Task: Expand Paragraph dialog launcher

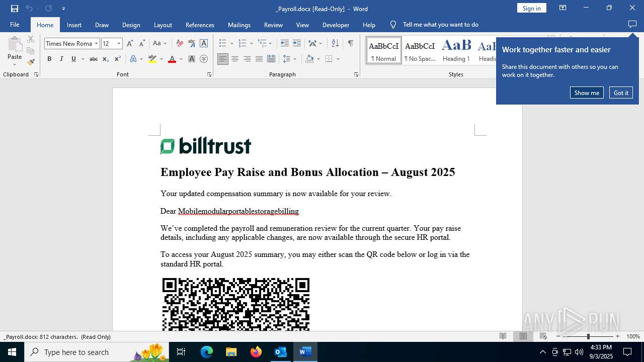Action: pyautogui.click(x=356, y=74)
